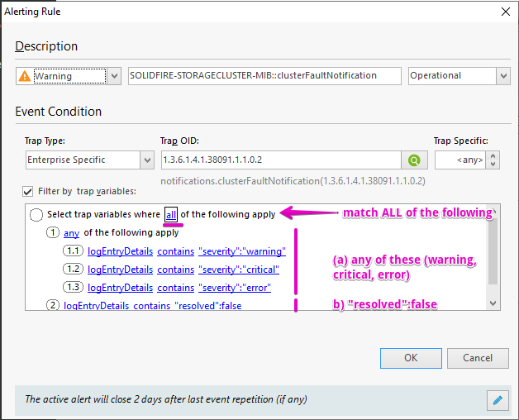Click logEntryDetails link in rule 1.2
The width and height of the screenshot is (519, 420).
click(120, 270)
